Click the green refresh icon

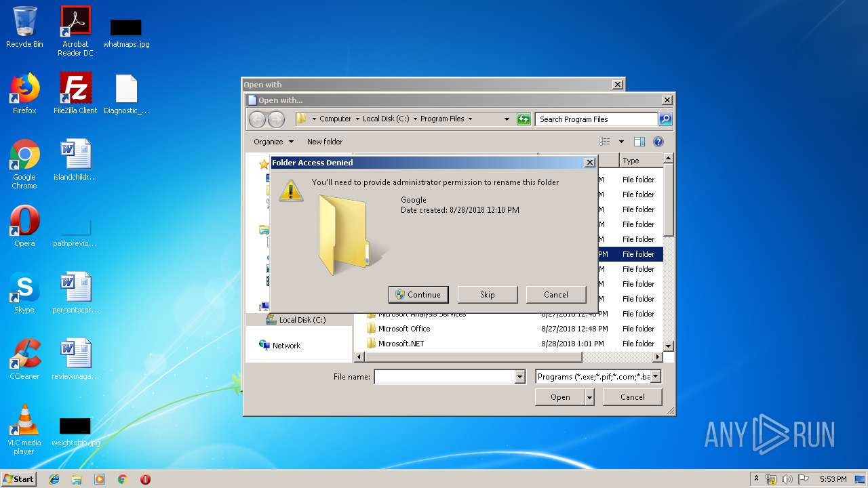pyautogui.click(x=523, y=119)
